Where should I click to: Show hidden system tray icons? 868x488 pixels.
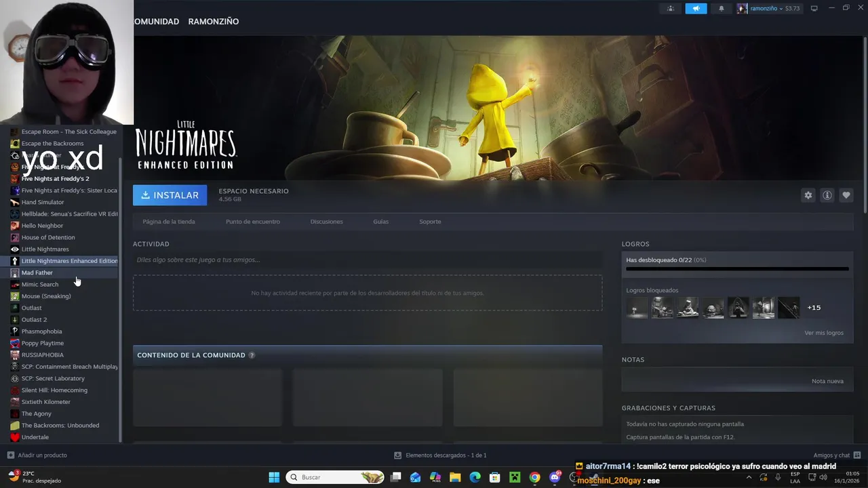pyautogui.click(x=749, y=477)
